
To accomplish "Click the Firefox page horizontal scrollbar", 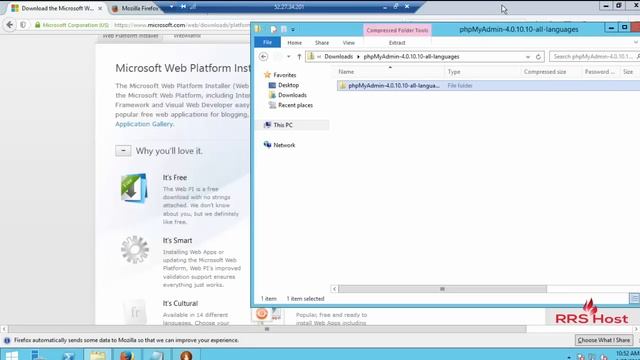I will pyautogui.click(x=267, y=329).
